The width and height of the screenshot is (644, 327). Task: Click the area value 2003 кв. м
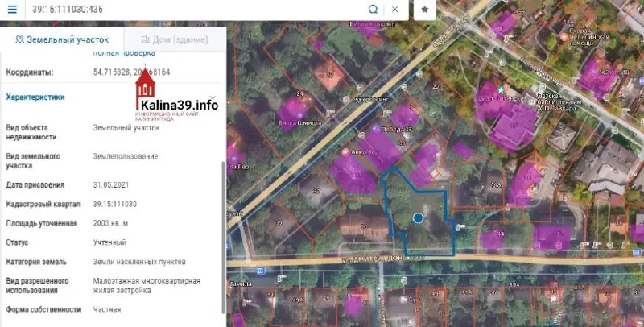(110, 223)
